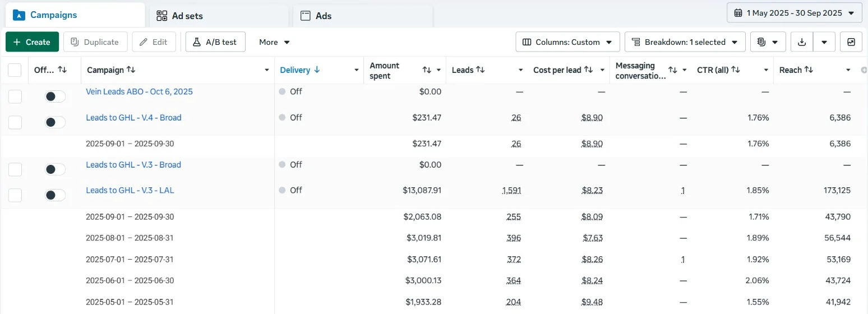This screenshot has height=314, width=868.
Task: Open the charts view icon button
Action: (851, 42)
